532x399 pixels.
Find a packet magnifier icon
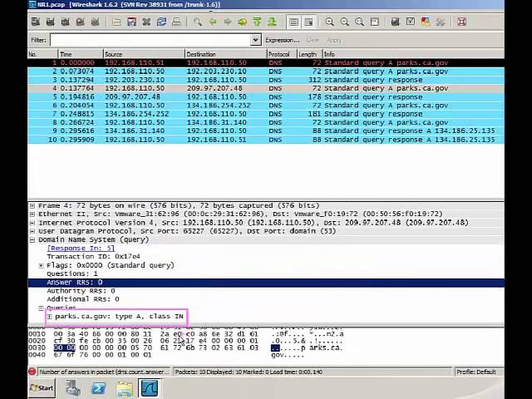(x=198, y=22)
